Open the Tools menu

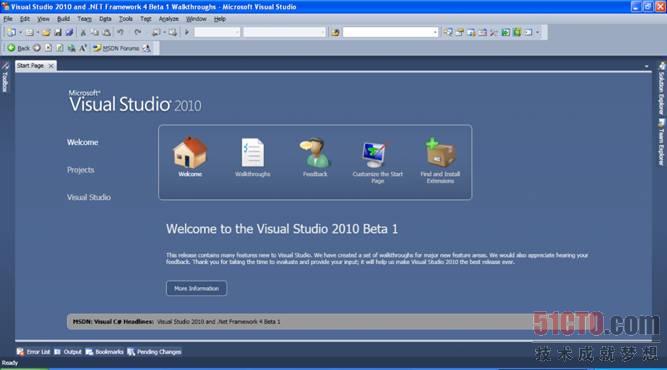pos(125,19)
